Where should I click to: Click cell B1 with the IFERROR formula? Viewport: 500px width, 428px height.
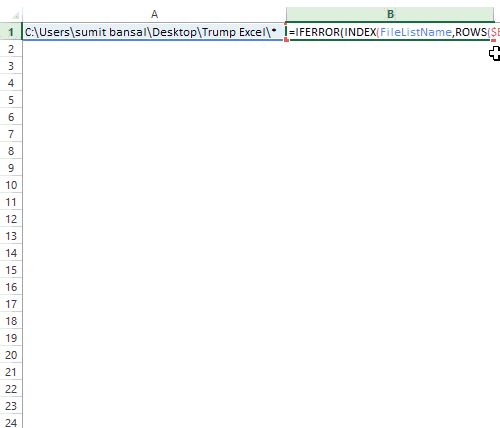[390, 32]
